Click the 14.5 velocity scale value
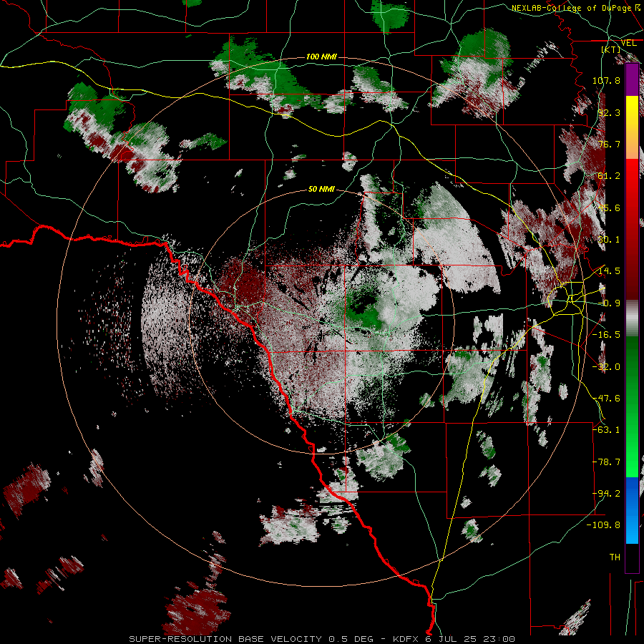The width and height of the screenshot is (644, 644). coord(609,271)
